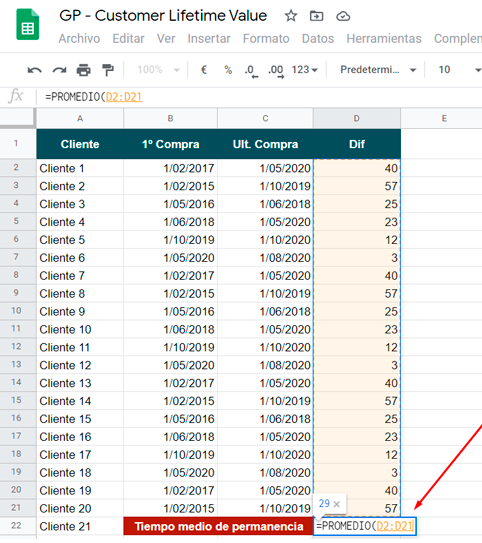
Task: Click the move to folder icon
Action: point(316,16)
